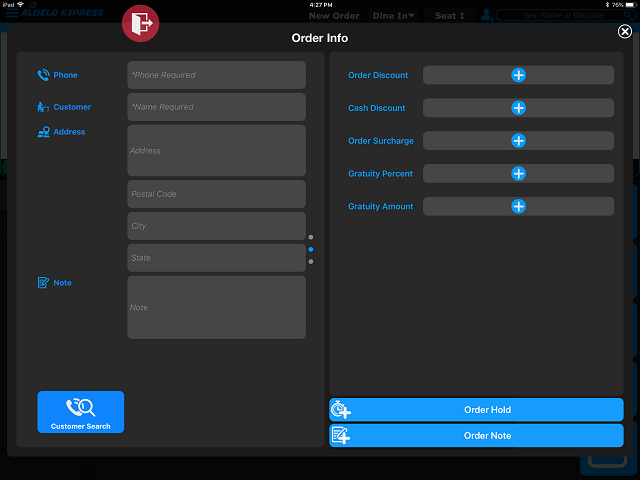Viewport: 640px width, 480px height.
Task: Tap the State input field
Action: 216,258
